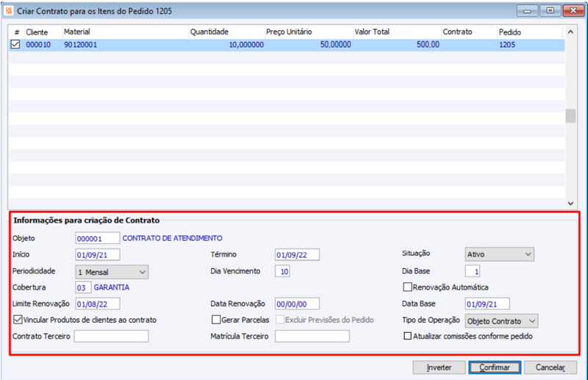
Task: Close the Criar Contrato window
Action: [573, 10]
